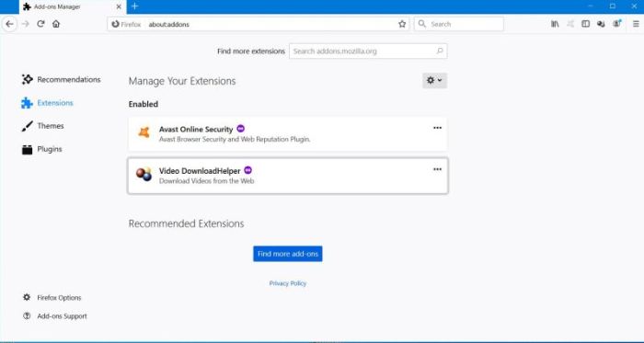644x343 pixels.
Task: Reload the current page
Action: pos(40,24)
